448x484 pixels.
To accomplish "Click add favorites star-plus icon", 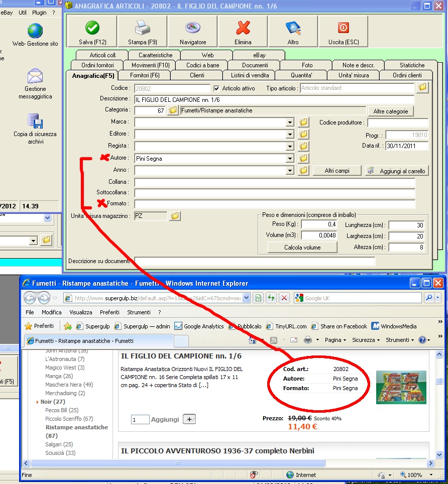I will 68,326.
